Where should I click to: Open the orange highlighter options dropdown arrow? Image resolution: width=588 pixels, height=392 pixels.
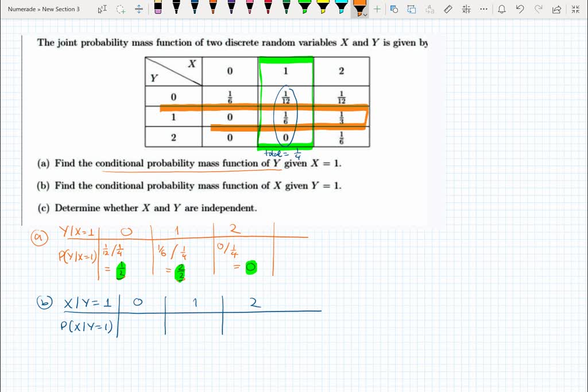[365, 14]
